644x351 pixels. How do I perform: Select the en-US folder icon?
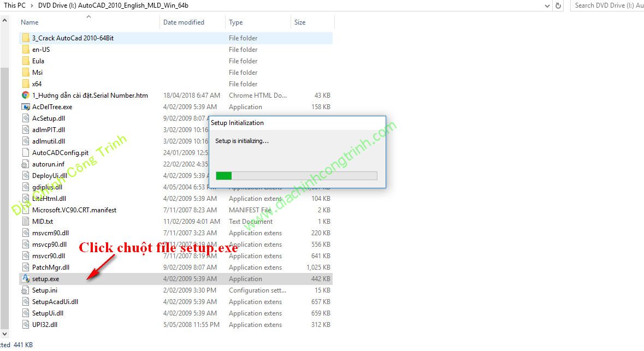click(26, 50)
